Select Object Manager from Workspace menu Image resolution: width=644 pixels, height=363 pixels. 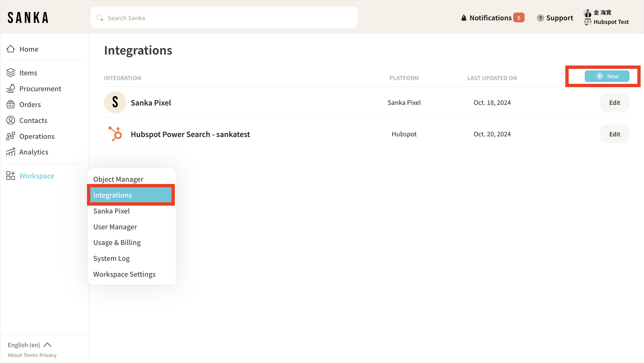coord(118,179)
